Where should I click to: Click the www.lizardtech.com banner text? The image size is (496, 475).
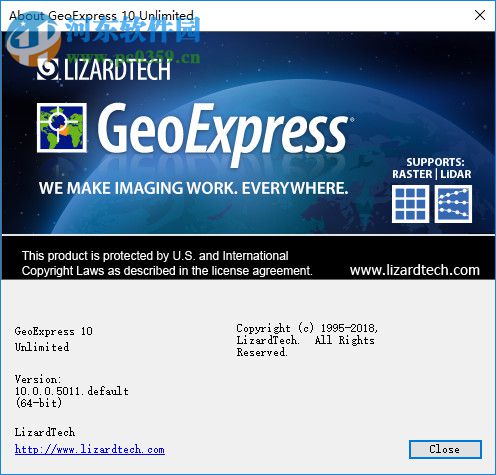415,270
